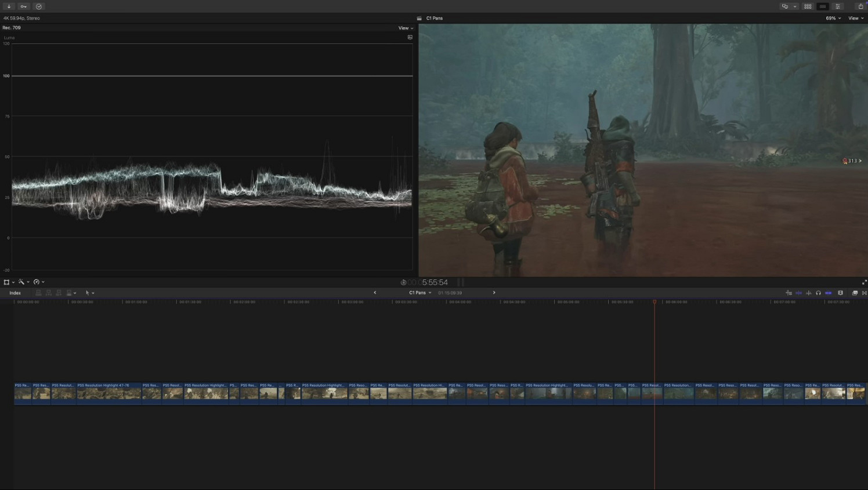Click the Index button
The image size is (868, 490).
[x=15, y=293]
